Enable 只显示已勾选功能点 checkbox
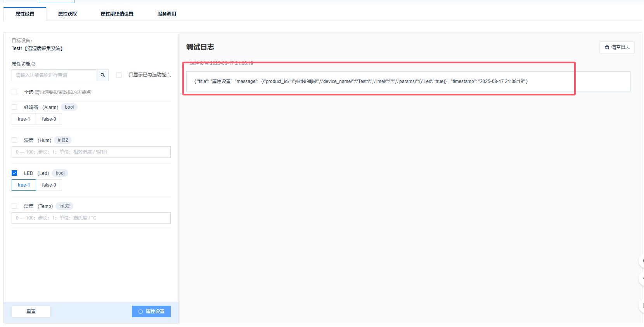644x327 pixels. click(119, 75)
